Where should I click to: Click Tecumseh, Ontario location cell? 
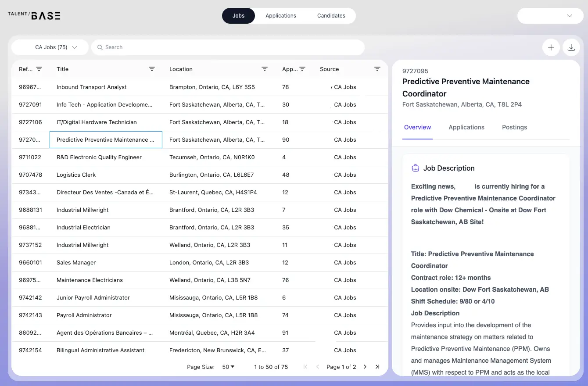[x=212, y=157]
